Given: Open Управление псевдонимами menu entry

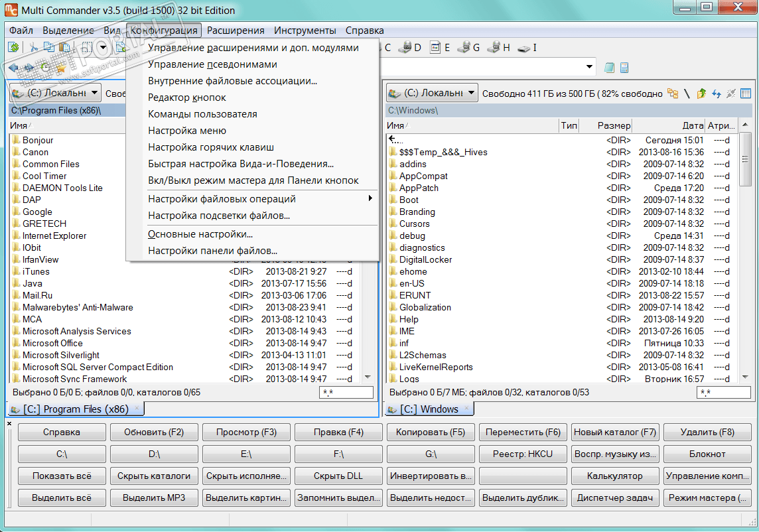Looking at the screenshot, I should (x=251, y=64).
